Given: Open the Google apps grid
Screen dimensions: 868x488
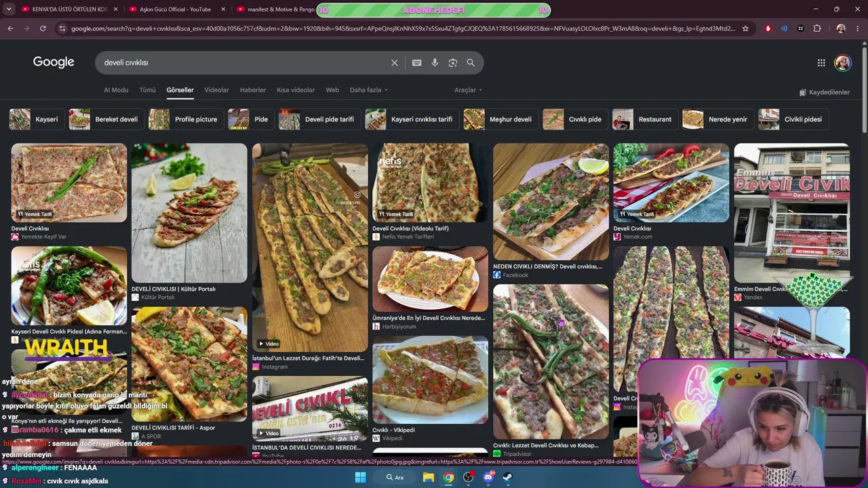Looking at the screenshot, I should click(821, 62).
